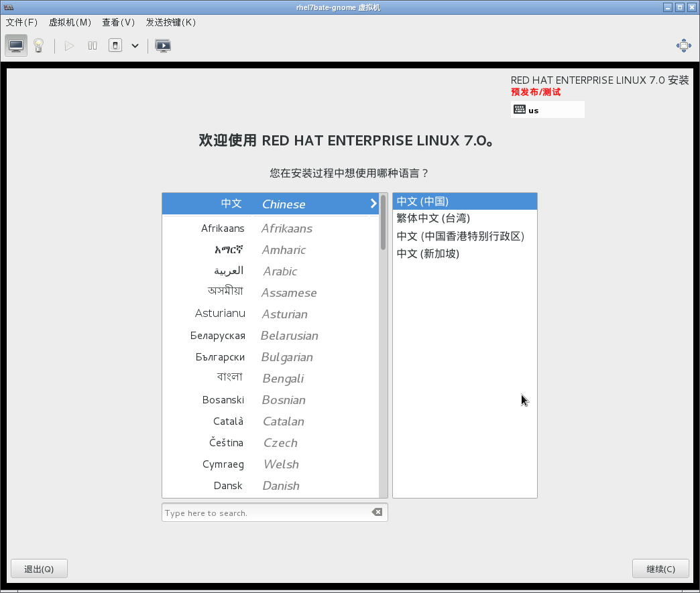Expand the shutdown options dropdown arrow

point(135,46)
